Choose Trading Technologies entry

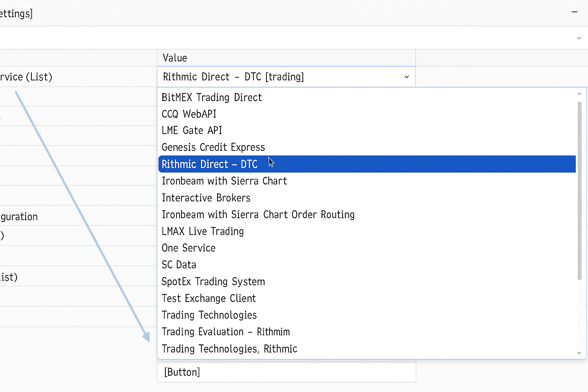367,315
